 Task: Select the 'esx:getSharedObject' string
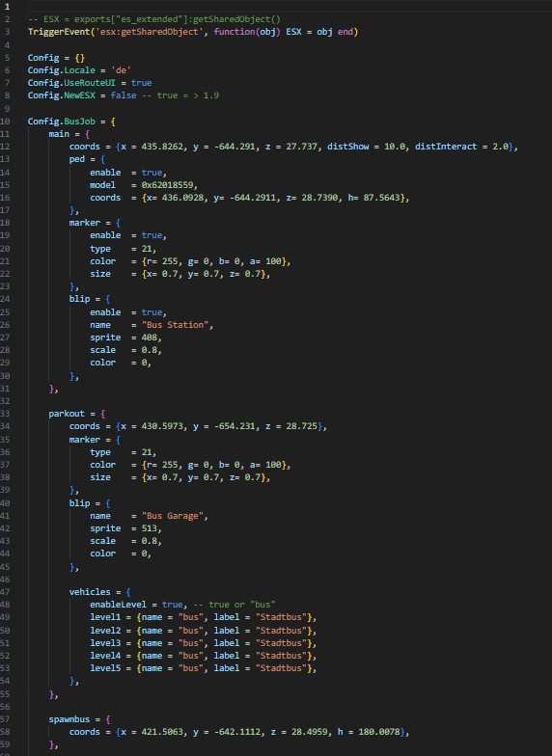coord(149,32)
